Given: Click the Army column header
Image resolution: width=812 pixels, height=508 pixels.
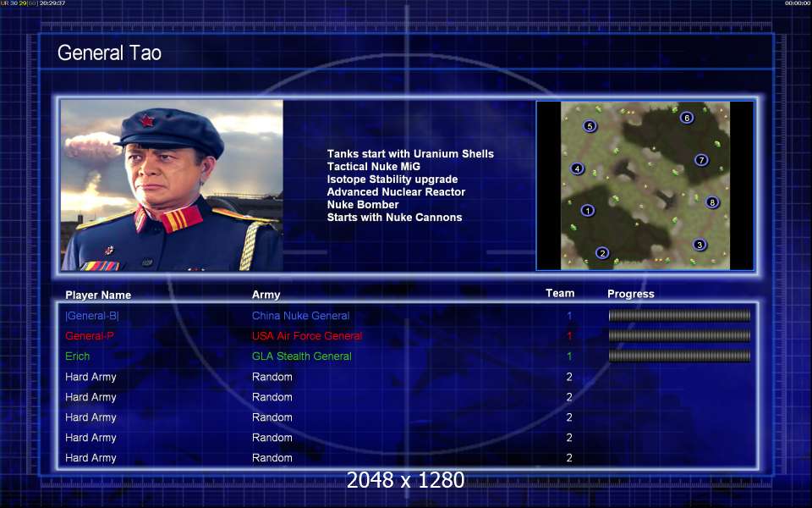Looking at the screenshot, I should pyautogui.click(x=266, y=295).
